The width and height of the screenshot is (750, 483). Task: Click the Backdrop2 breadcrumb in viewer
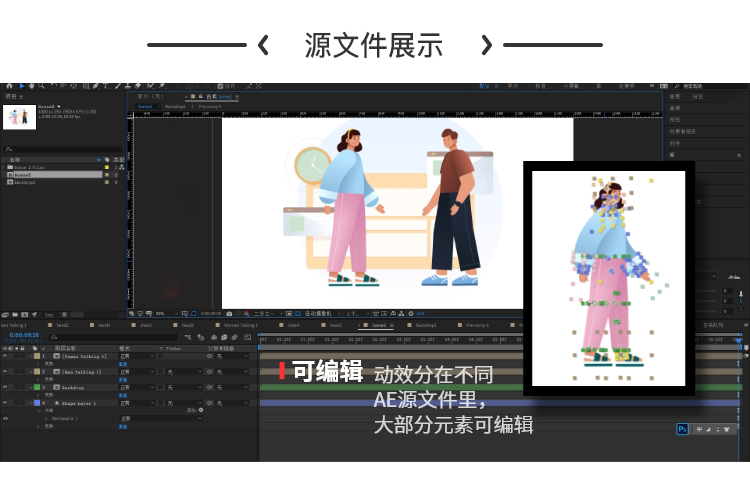[x=175, y=106]
